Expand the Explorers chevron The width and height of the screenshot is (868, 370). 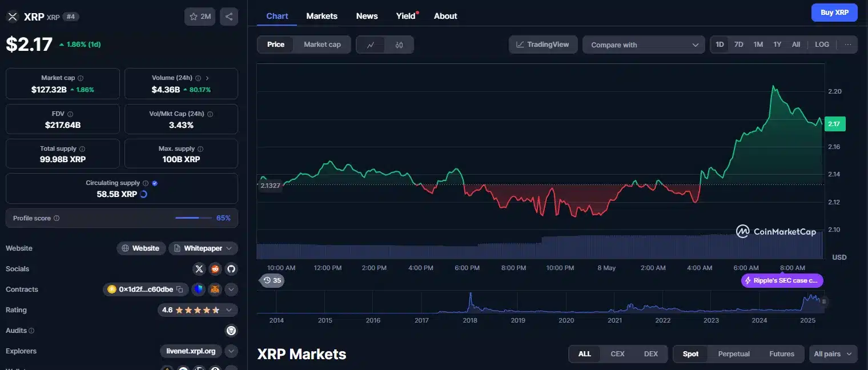coord(231,351)
